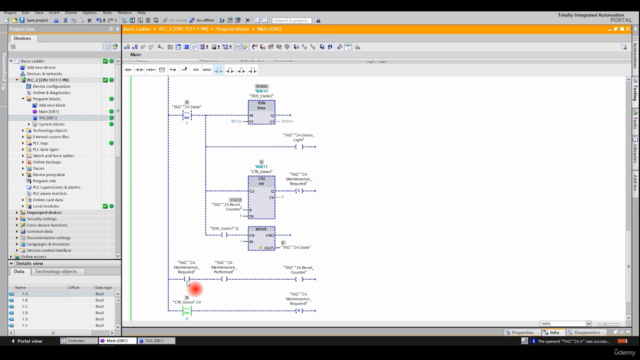The height and width of the screenshot is (360, 640).
Task: Open Device configuration in tree
Action: click(51, 86)
